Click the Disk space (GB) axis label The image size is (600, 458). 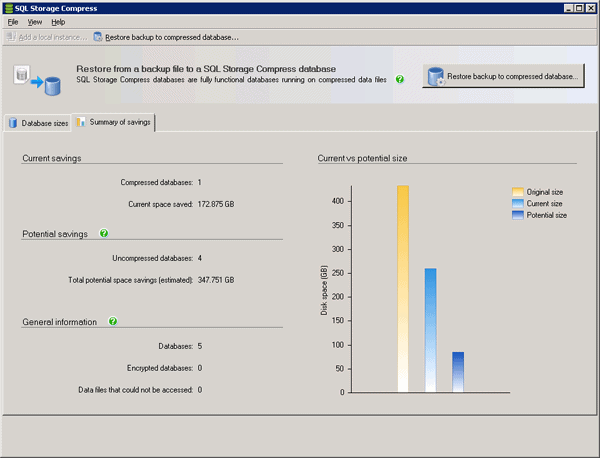(x=324, y=290)
